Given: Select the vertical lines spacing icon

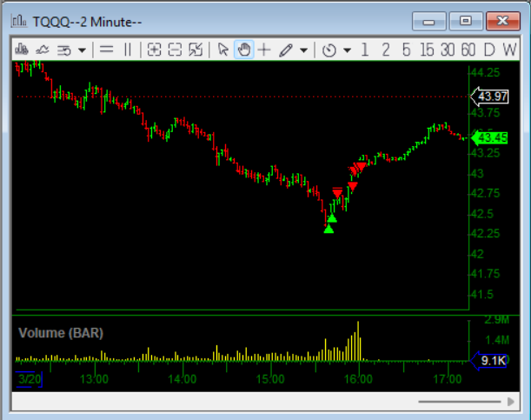Looking at the screenshot, I should click(128, 50).
